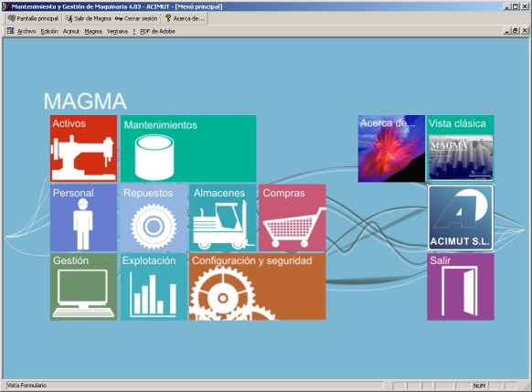This screenshot has height=392, width=532.
Task: Click Pantalla principal toolbar button
Action: click(33, 18)
